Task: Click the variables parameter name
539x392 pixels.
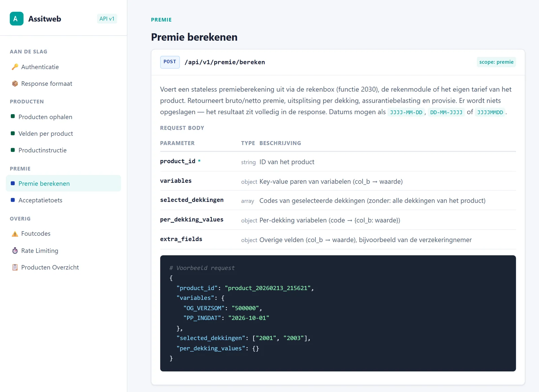Action: pos(176,181)
